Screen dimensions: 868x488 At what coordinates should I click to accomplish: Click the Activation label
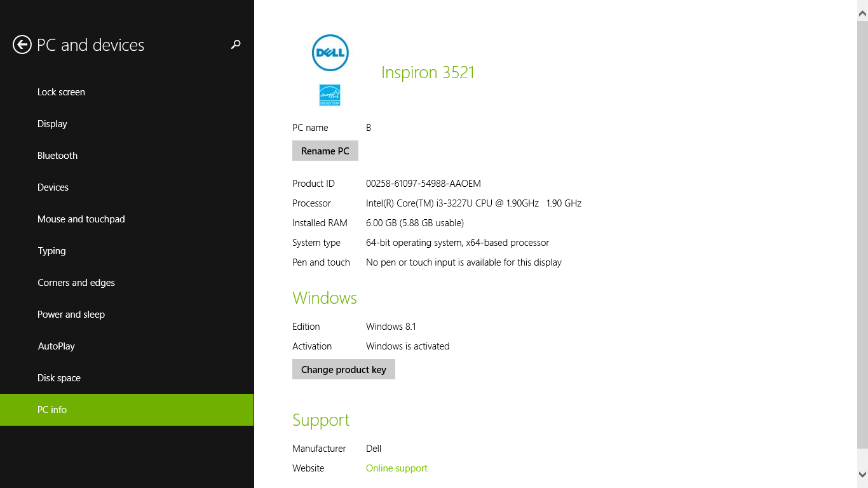312,346
